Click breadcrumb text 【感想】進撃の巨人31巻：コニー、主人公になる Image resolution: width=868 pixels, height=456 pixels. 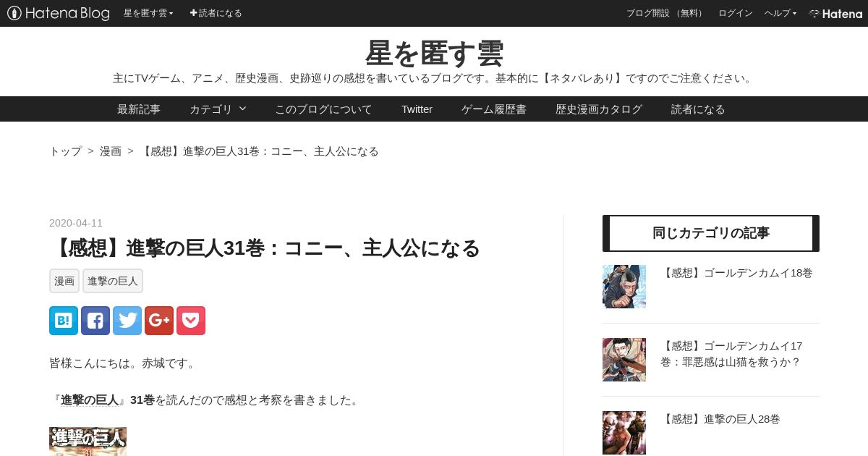[x=259, y=151]
